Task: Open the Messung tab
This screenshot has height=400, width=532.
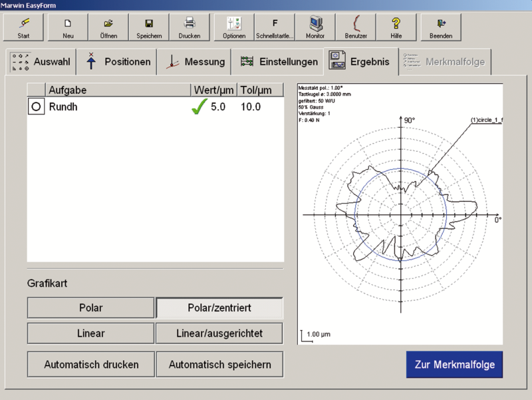Action: click(x=195, y=62)
